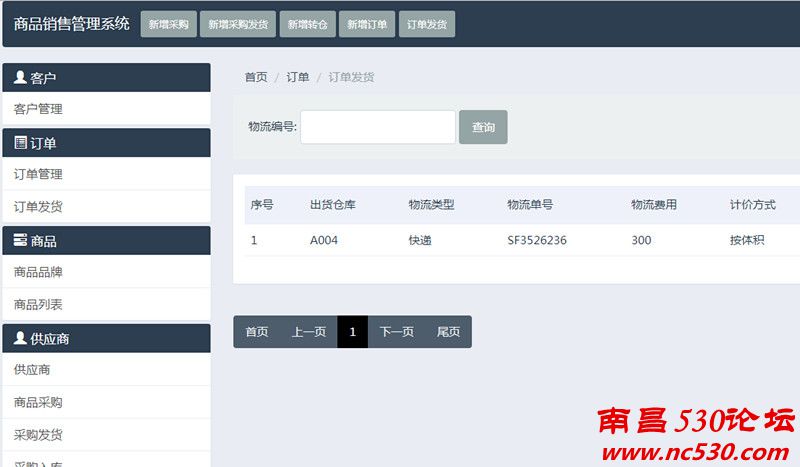Click the 首页 breadcrumb link

click(x=256, y=77)
